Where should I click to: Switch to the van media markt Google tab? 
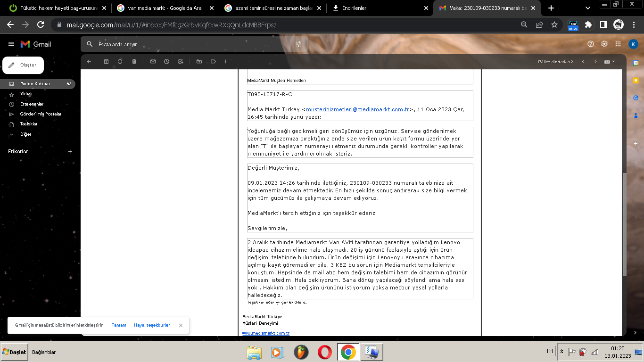[166, 8]
